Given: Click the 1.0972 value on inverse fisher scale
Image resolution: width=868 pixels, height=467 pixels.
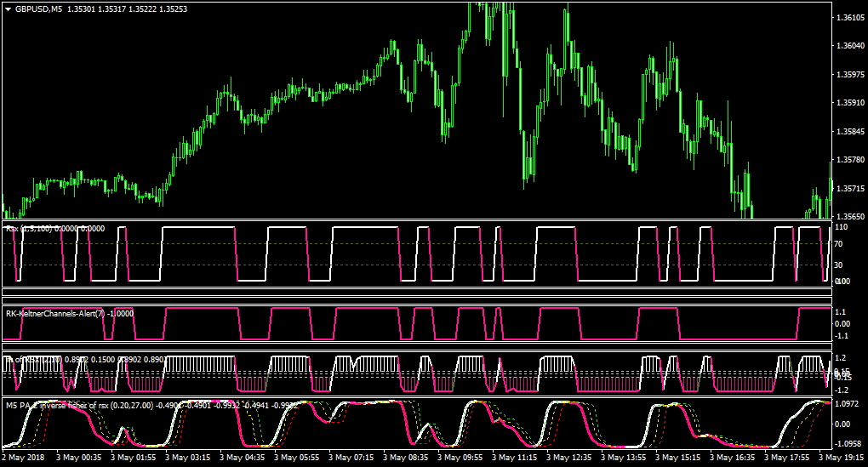Looking at the screenshot, I should click(847, 404).
